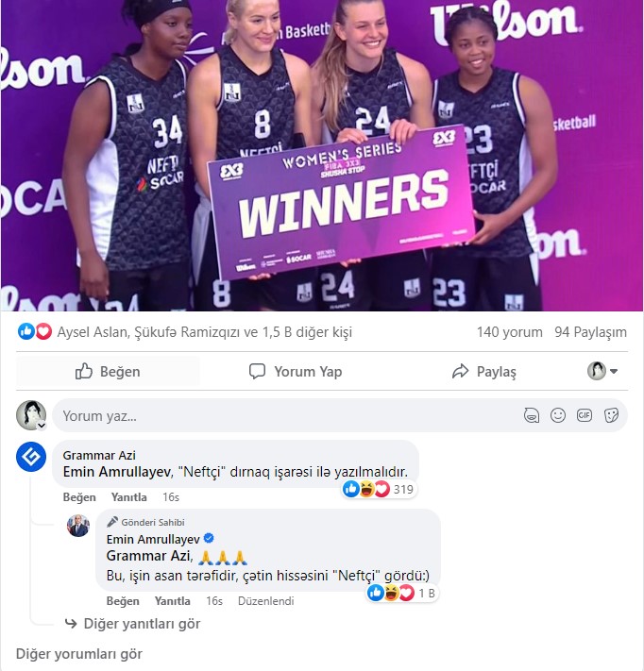Screen dimensions: 644x671
Task: Open the 94 Paylaşım shares link
Action: [590, 332]
